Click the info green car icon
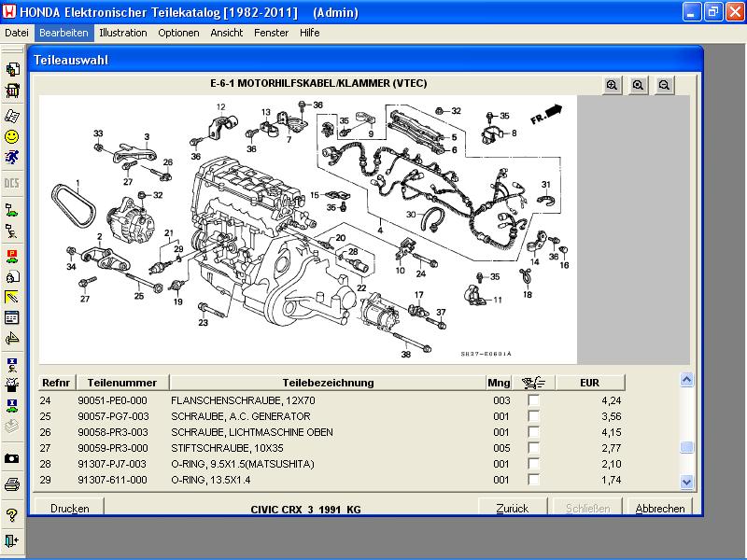Screen dimensions: 747x560 [12, 405]
